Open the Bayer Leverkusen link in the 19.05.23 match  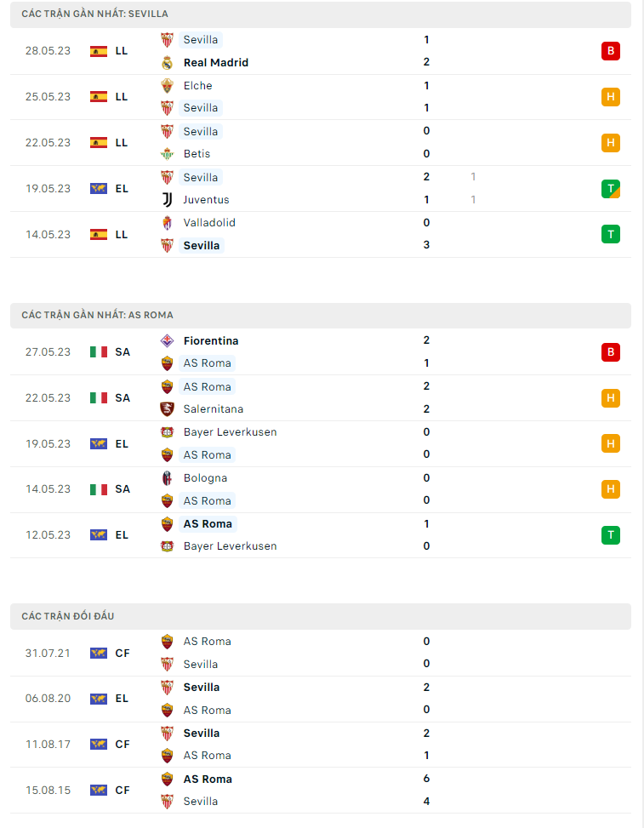point(230,432)
